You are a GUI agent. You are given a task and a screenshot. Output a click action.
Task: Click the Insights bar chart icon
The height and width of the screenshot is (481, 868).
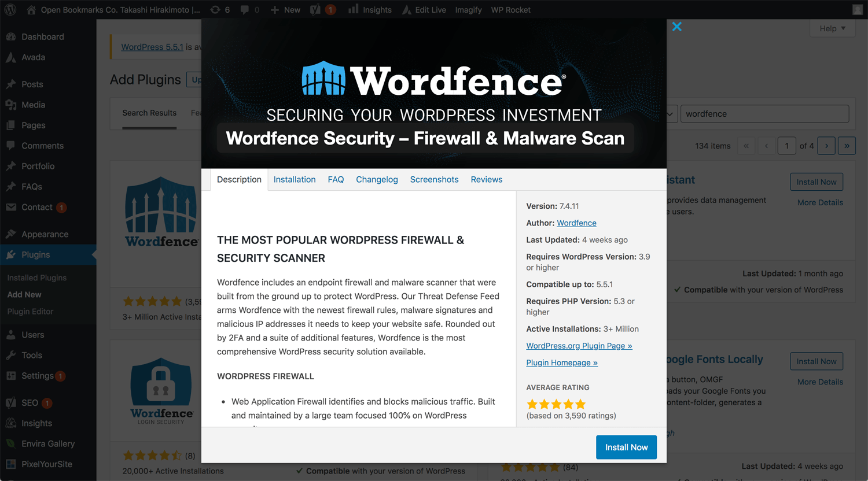pos(353,10)
